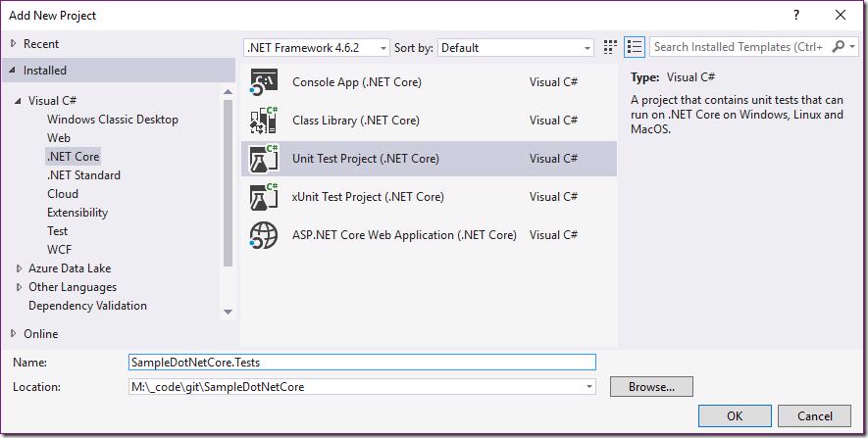Collapse the Installed section
The width and height of the screenshot is (868, 438).
pos(13,71)
